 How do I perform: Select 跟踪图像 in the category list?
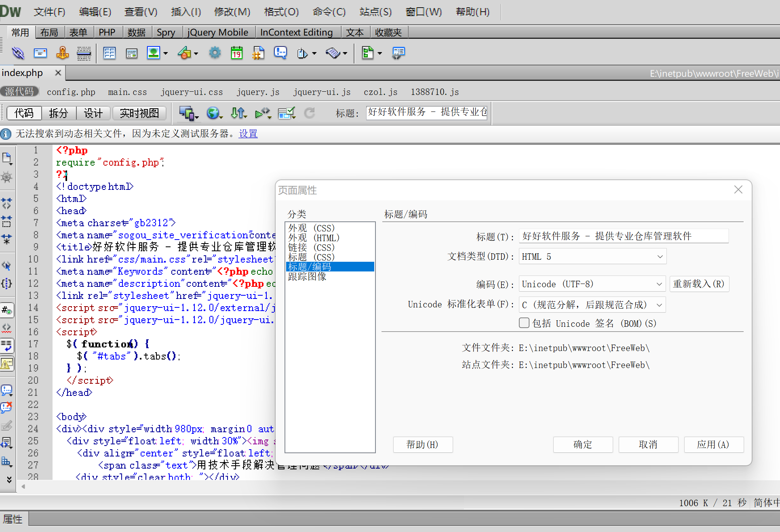(x=330, y=277)
